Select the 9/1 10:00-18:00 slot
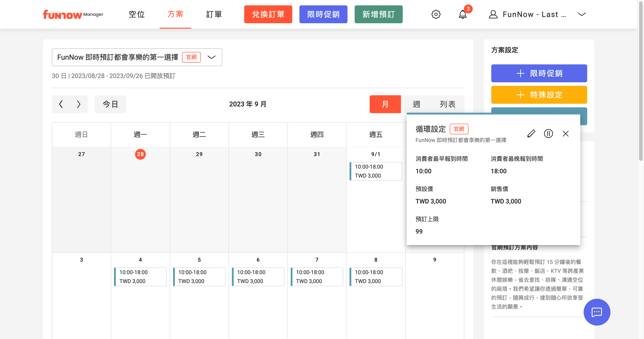Viewport: 644px width, 339px height. coord(375,171)
